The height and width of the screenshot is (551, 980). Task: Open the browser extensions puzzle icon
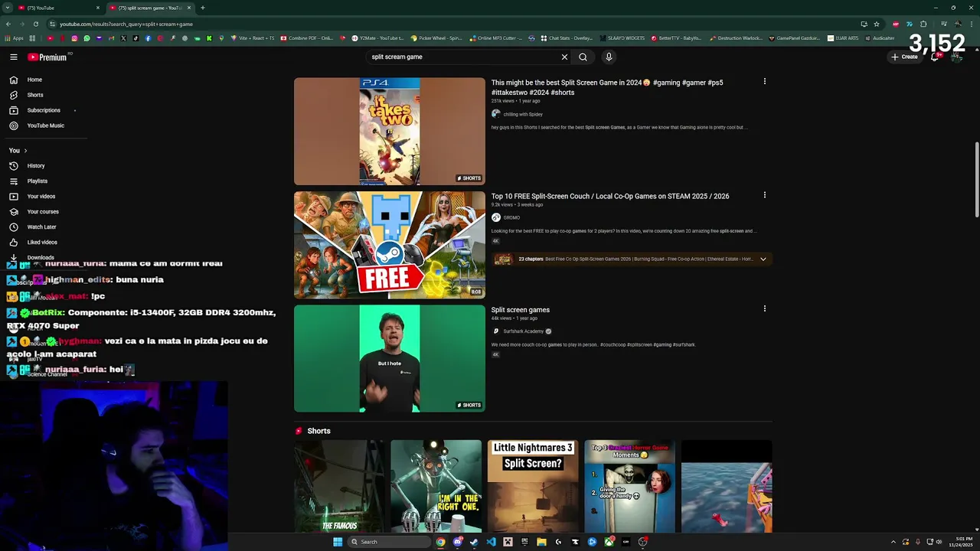(x=923, y=24)
